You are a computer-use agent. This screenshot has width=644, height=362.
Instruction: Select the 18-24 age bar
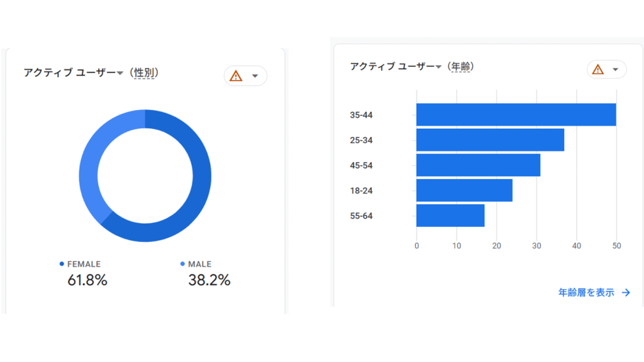(464, 190)
